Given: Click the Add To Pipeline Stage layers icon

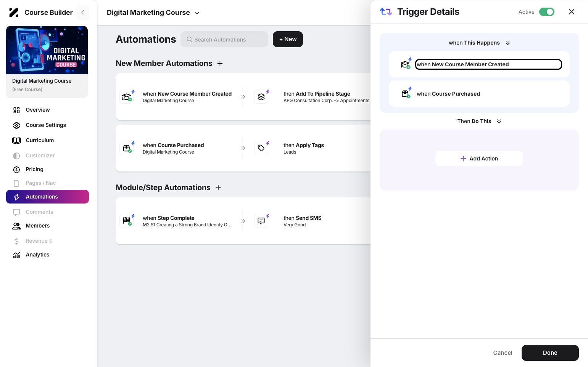Looking at the screenshot, I should (261, 96).
